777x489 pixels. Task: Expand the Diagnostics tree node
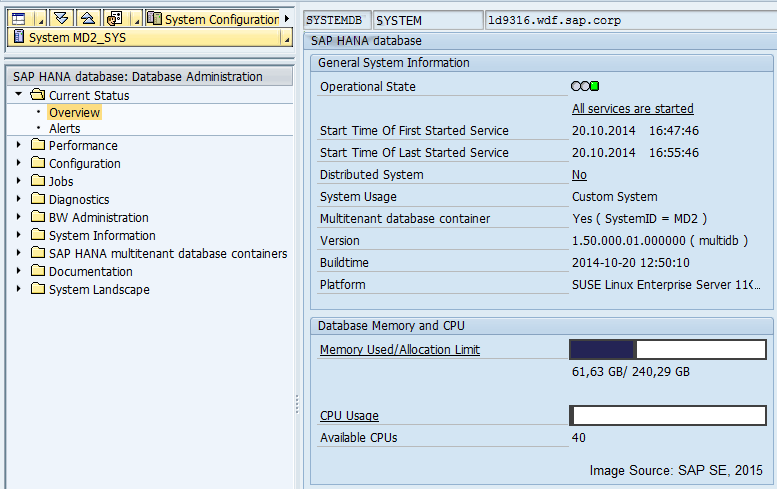pos(18,200)
